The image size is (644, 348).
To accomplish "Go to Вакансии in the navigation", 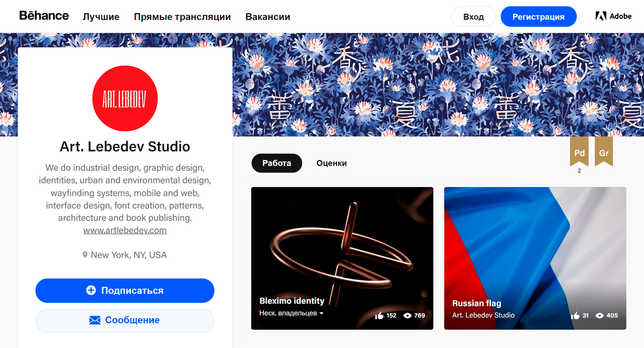I will pos(268,17).
